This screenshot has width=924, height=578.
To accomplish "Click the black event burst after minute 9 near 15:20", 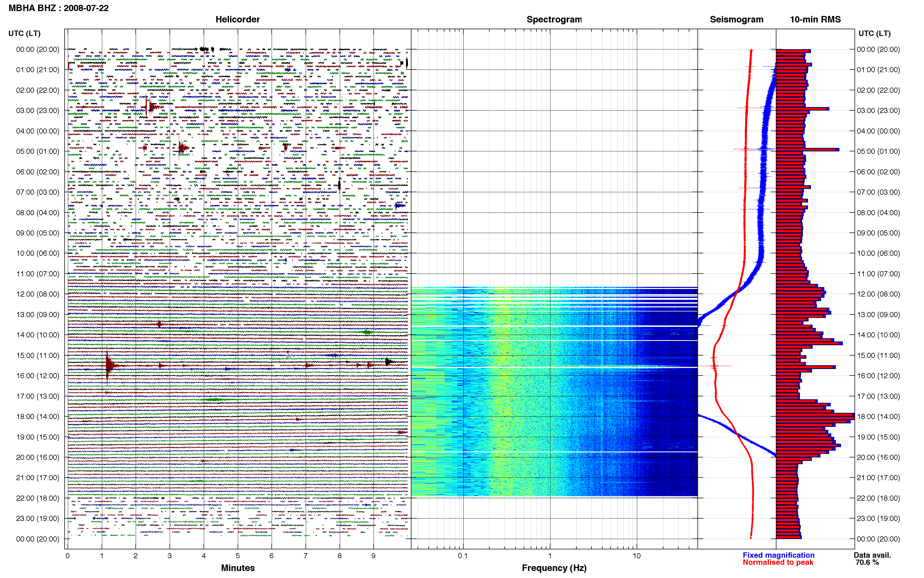I will pos(389,361).
